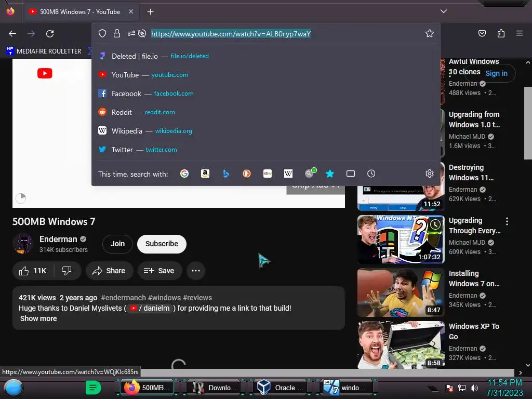Switch to Oracle VirtualBox taskbar item

tap(280, 388)
